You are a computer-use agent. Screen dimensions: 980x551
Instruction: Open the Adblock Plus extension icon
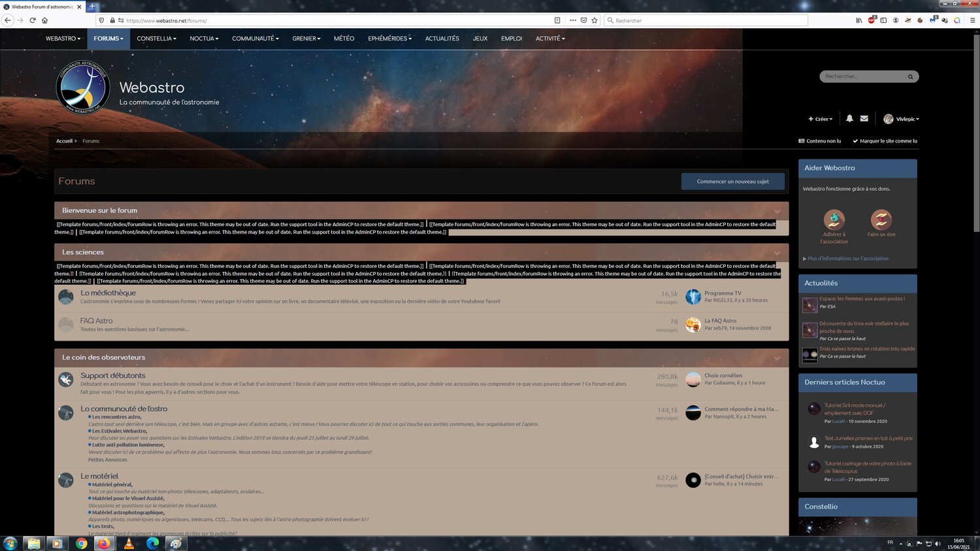click(x=872, y=20)
